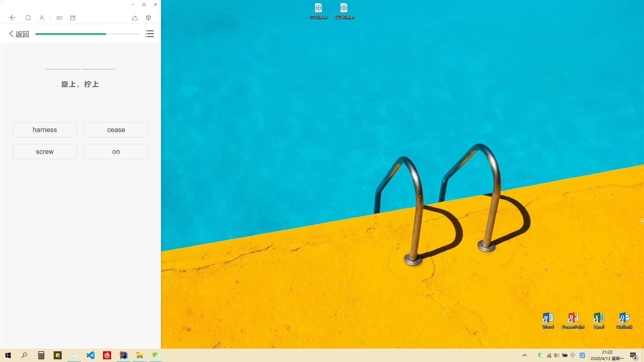Click the share icon in the toolbar
This screenshot has height=362, width=644.
[135, 18]
